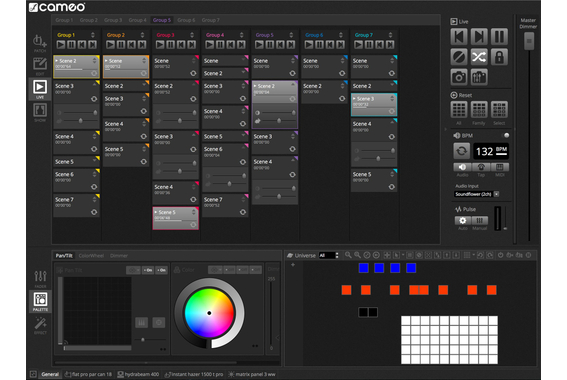Select the Palette panel icon
This screenshot has height=380, width=567.
pos(40,301)
